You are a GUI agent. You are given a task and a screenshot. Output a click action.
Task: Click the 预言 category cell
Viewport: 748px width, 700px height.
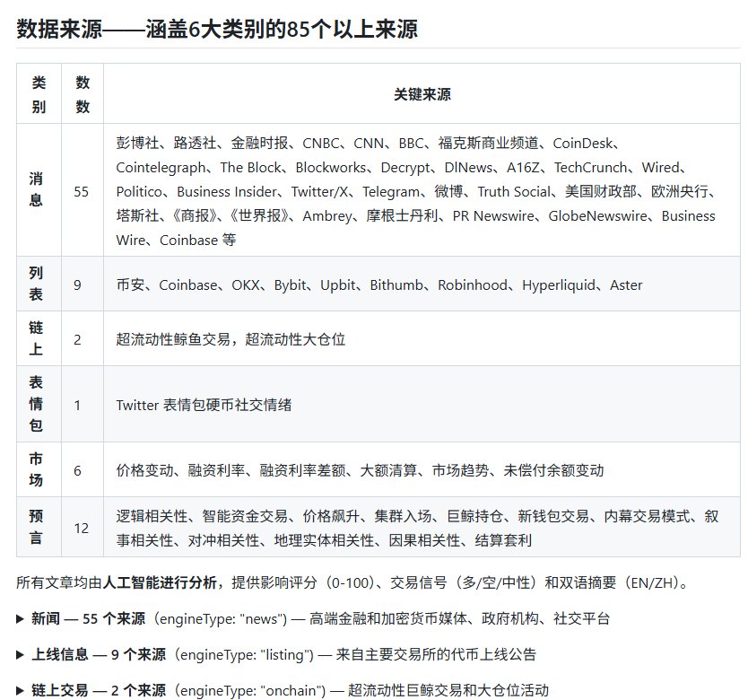(x=39, y=527)
